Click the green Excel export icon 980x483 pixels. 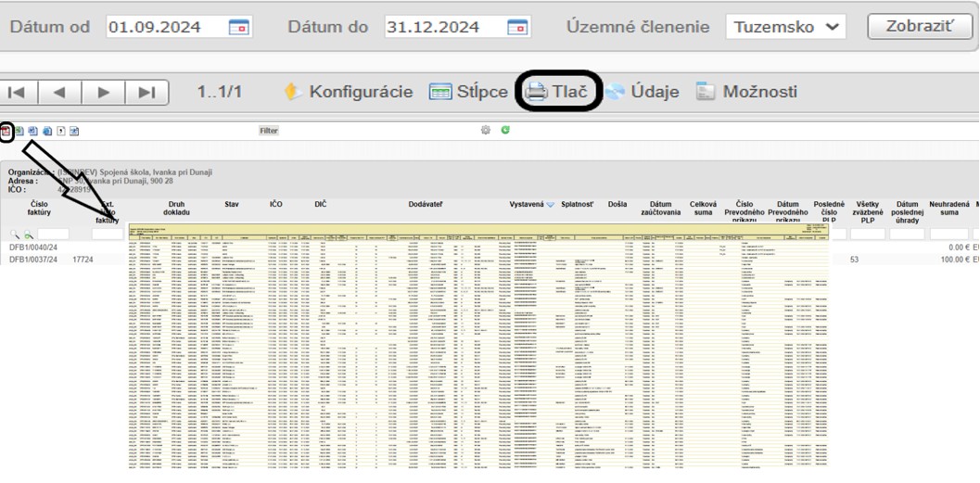point(19,131)
